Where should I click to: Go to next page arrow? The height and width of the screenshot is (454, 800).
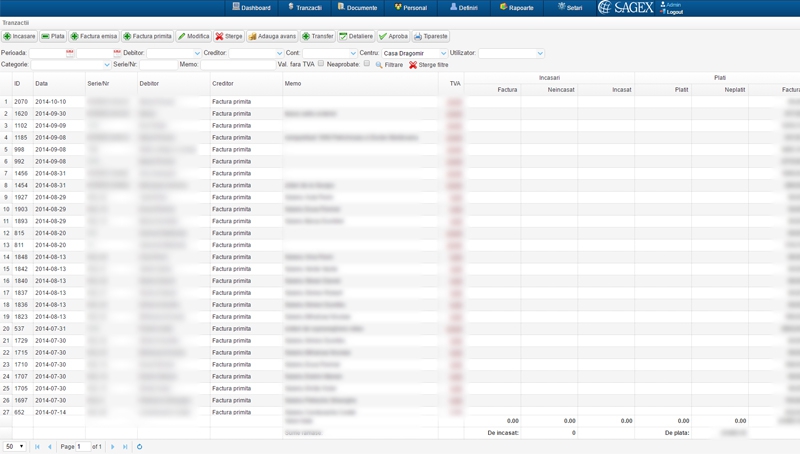coord(113,447)
